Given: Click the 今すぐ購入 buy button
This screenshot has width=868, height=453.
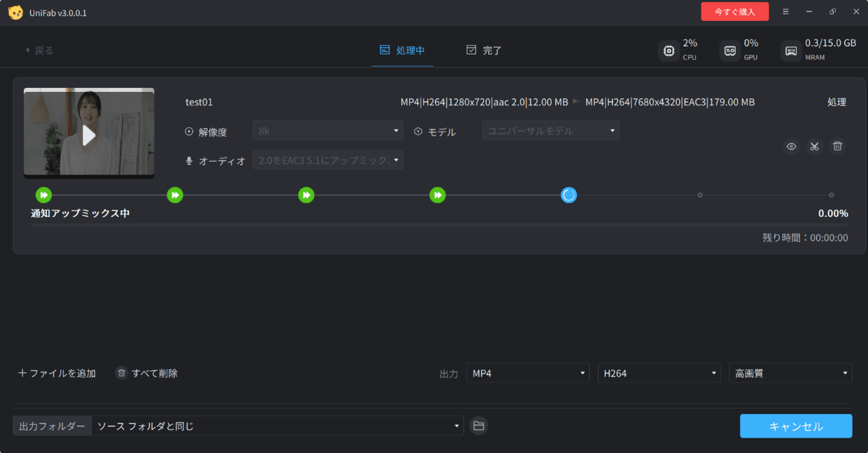Looking at the screenshot, I should click(735, 12).
